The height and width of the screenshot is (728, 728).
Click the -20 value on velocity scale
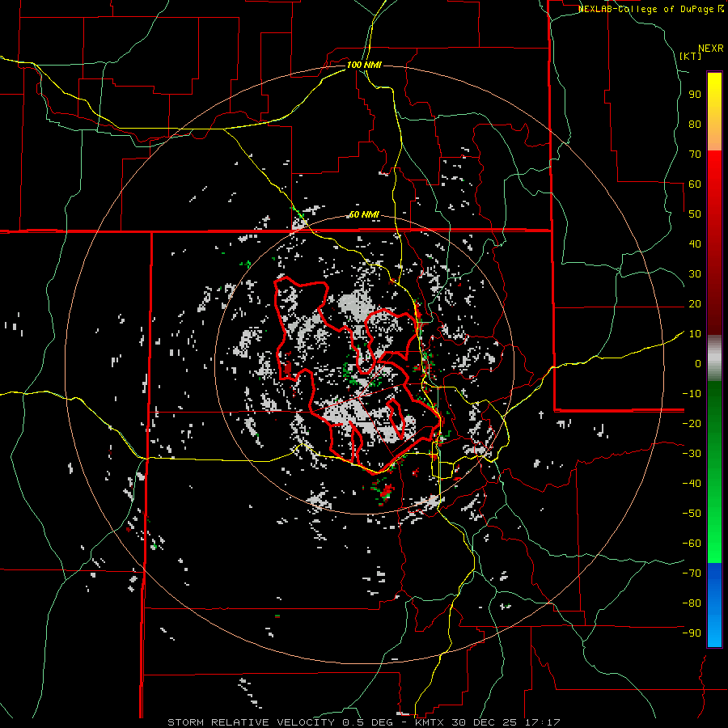692,423
